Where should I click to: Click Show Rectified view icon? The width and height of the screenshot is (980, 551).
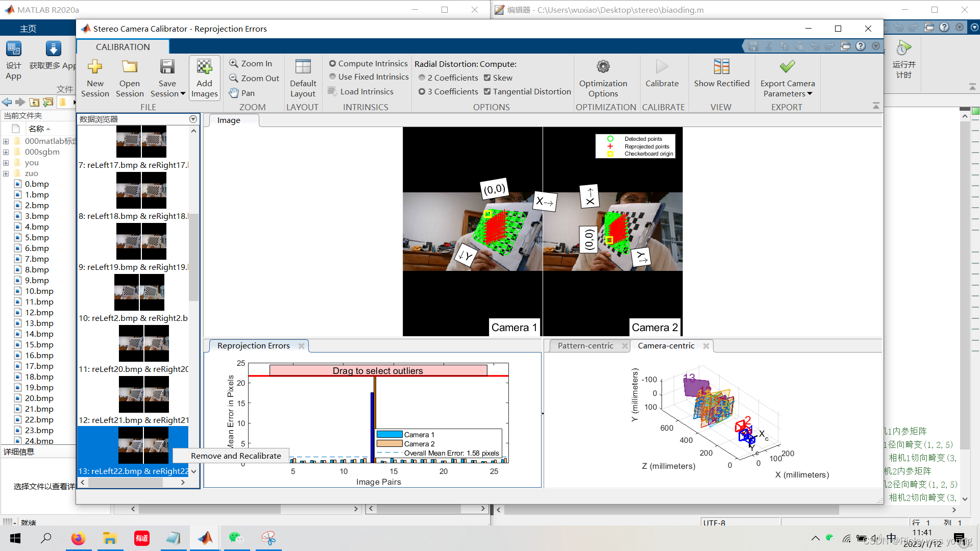721,67
